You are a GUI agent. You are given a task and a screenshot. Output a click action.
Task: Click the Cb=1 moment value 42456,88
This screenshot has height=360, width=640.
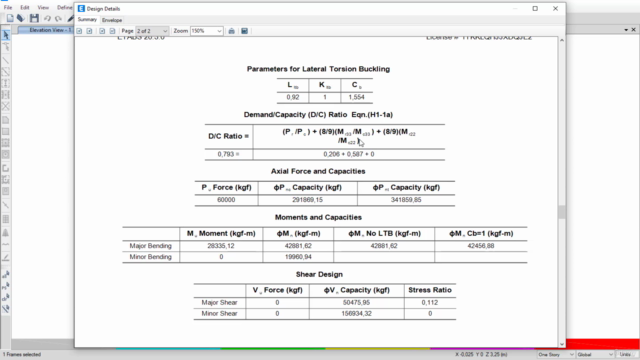point(481,246)
